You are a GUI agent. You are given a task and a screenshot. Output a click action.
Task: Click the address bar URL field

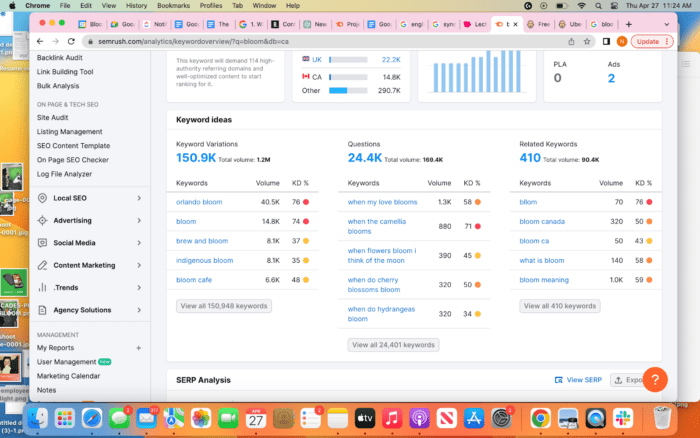click(326, 42)
